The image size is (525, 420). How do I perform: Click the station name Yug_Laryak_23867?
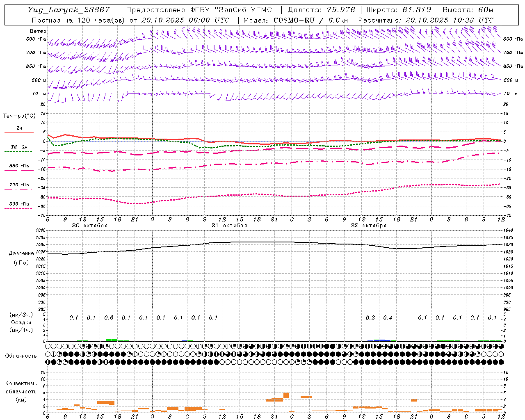[x=69, y=10]
